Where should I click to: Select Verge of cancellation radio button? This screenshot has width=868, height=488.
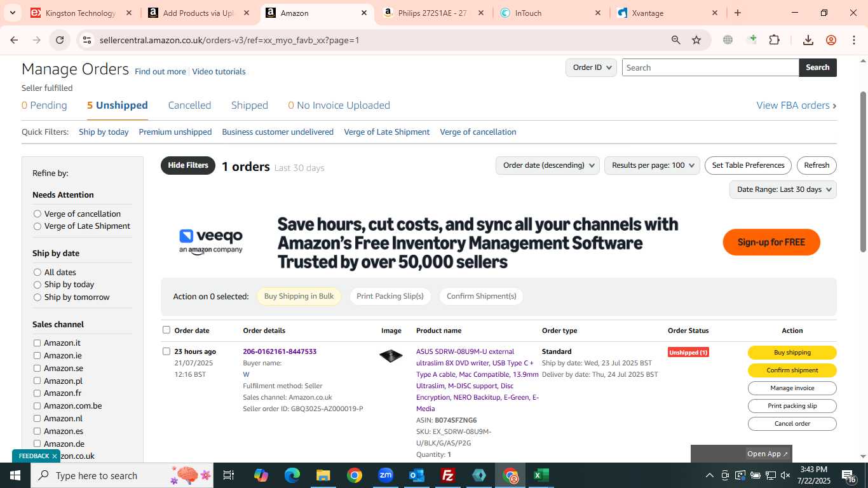(x=37, y=214)
